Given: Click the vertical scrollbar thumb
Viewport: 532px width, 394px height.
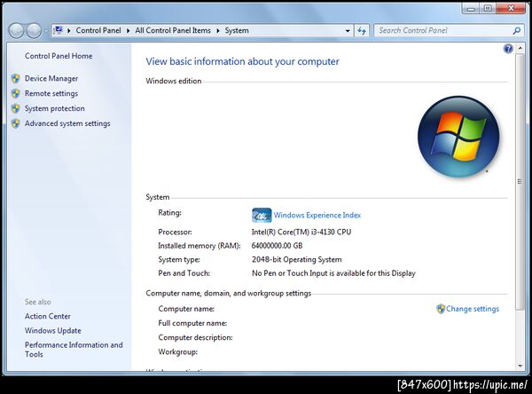Looking at the screenshot, I should 520,181.
